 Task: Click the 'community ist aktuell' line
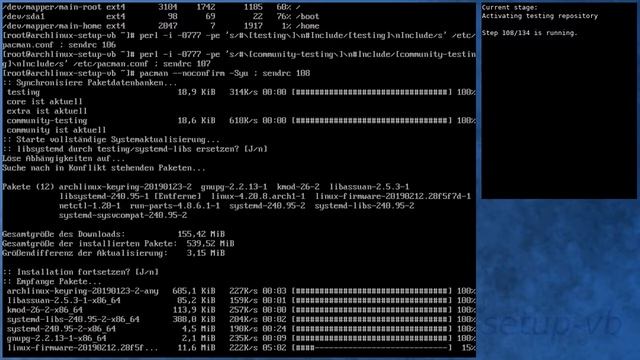tap(56, 130)
